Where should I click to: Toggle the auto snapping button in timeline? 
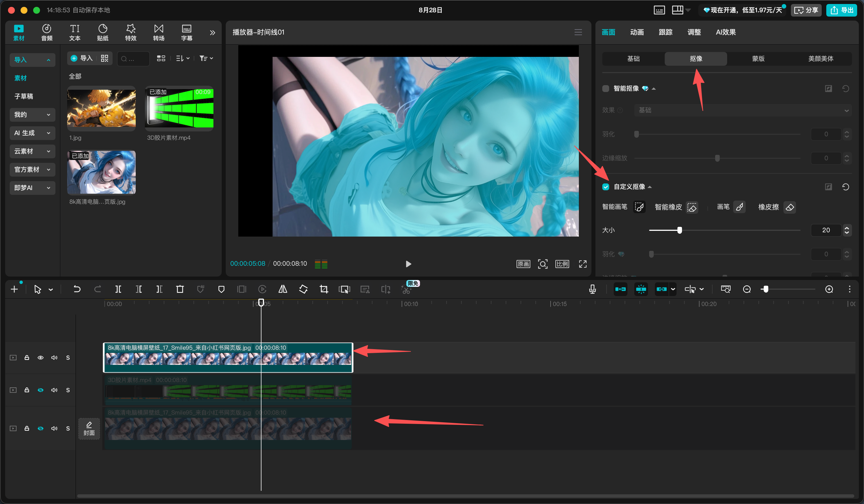point(641,289)
